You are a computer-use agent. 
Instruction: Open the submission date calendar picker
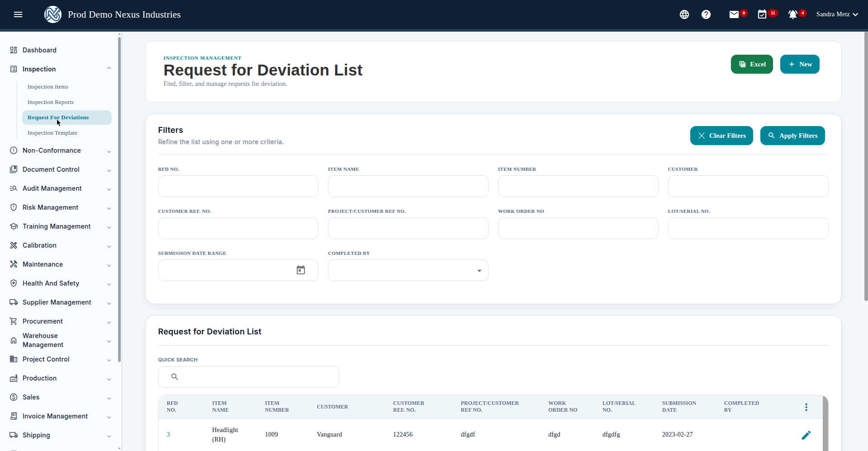click(301, 270)
